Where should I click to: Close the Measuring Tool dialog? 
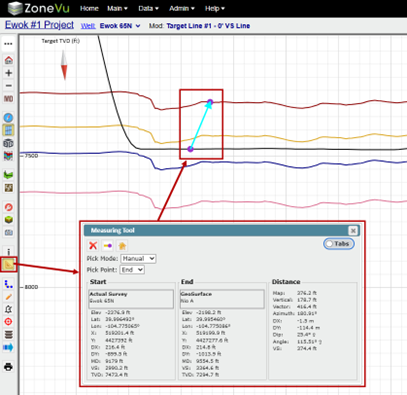353,230
